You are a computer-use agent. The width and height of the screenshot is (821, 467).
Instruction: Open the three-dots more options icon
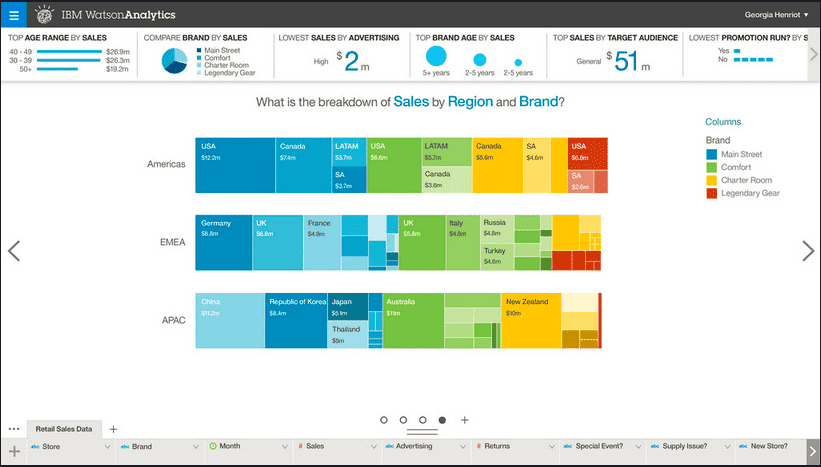pyautogui.click(x=14, y=429)
